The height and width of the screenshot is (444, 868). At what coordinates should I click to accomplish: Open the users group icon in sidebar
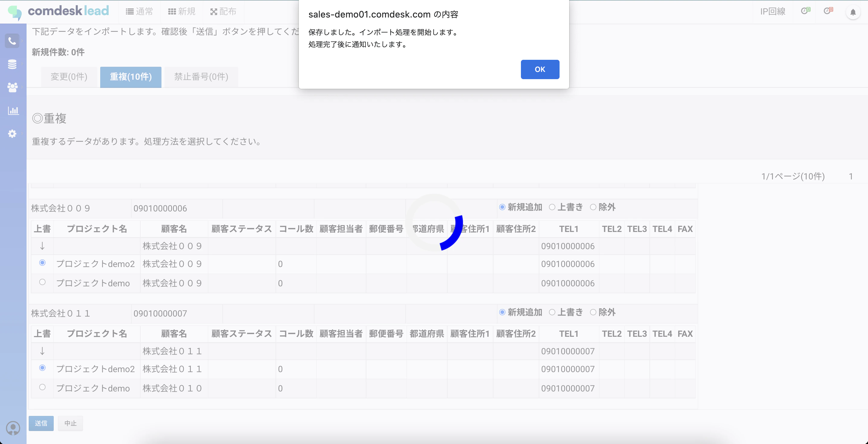point(12,87)
